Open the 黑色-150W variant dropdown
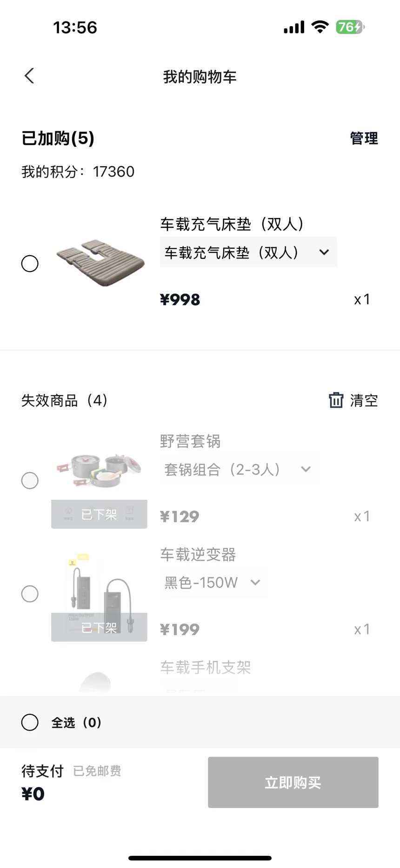Image resolution: width=400 pixels, height=868 pixels. (213, 583)
